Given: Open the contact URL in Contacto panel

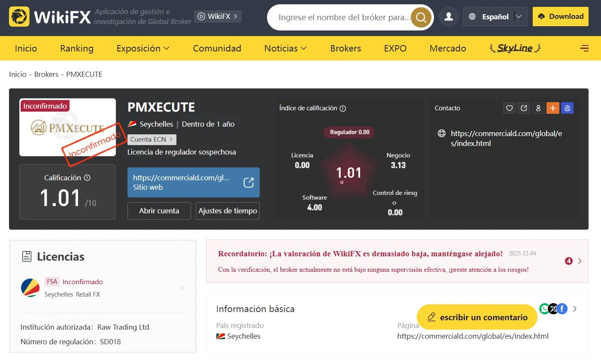Looking at the screenshot, I should [507, 139].
